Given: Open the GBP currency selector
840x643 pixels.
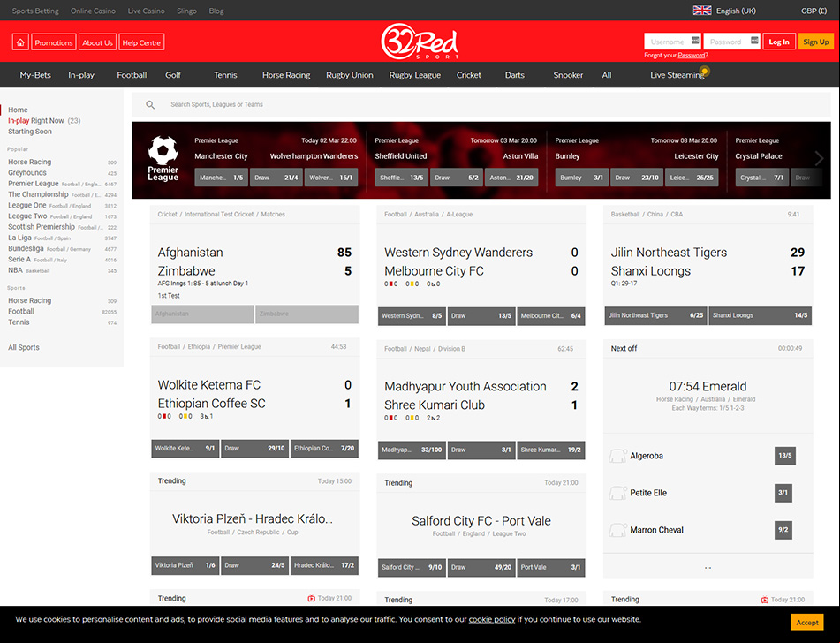Looking at the screenshot, I should [x=814, y=11].
